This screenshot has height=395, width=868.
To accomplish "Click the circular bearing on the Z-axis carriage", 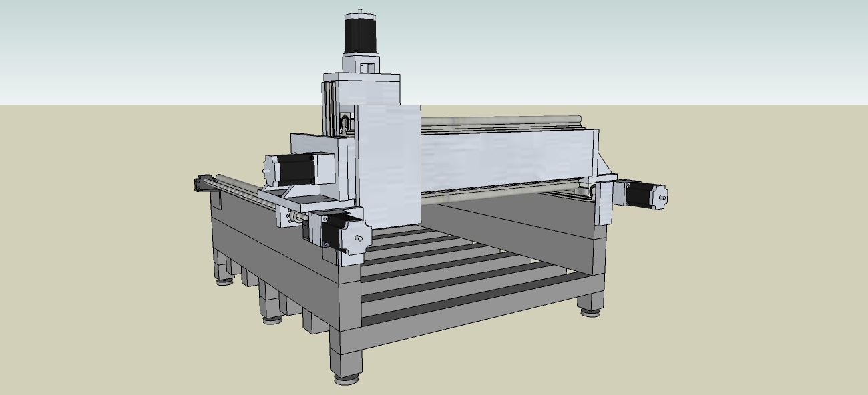I will 345,123.
